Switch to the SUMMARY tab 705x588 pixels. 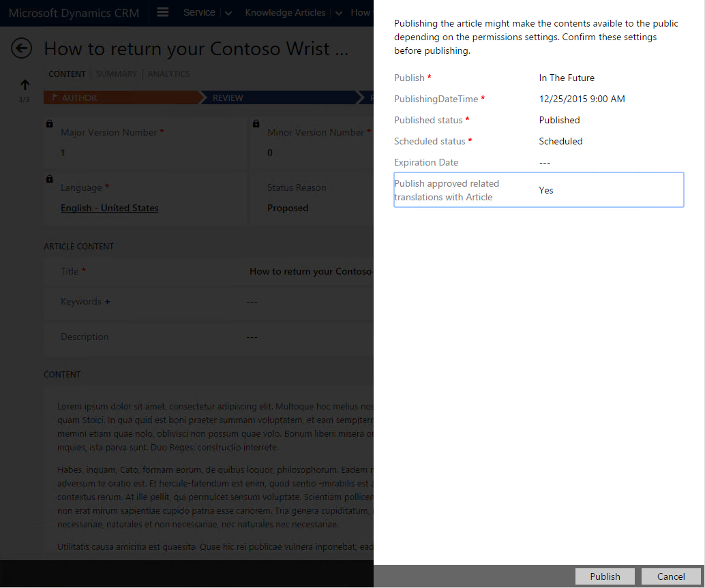point(117,74)
